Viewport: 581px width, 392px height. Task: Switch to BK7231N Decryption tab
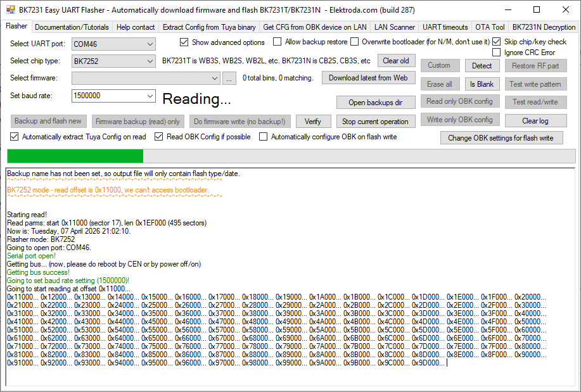coord(544,27)
